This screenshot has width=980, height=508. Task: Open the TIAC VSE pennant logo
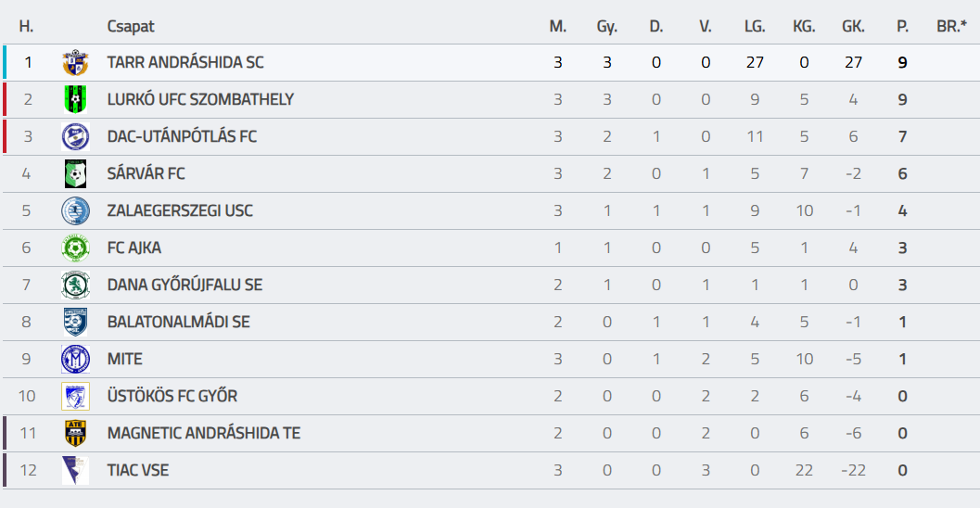click(76, 471)
